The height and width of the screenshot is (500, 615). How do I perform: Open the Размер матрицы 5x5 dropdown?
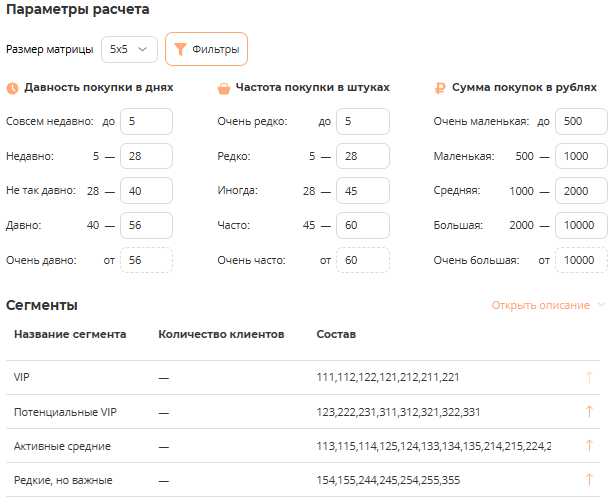[x=130, y=49]
